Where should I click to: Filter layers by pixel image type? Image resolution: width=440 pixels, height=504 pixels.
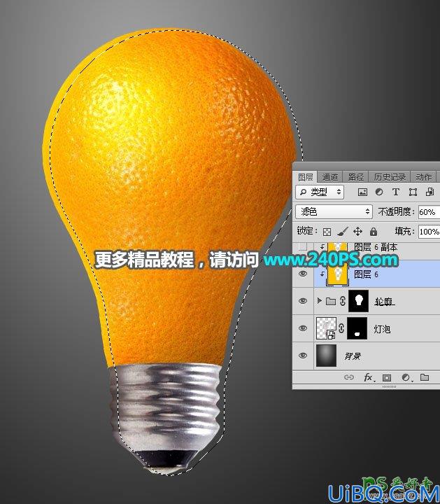click(x=362, y=192)
